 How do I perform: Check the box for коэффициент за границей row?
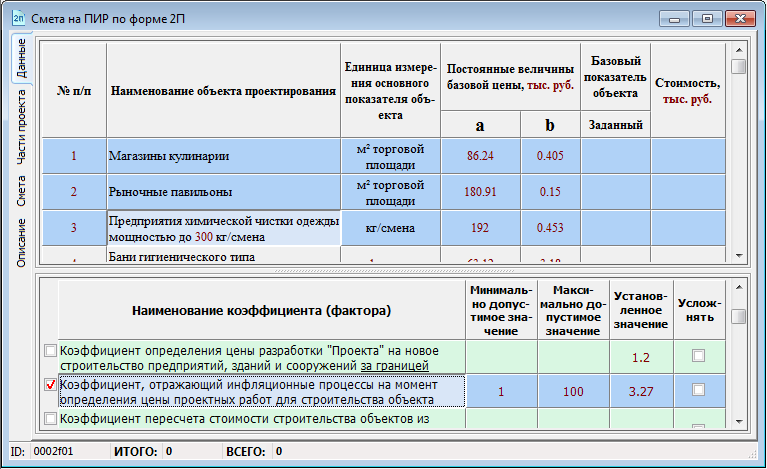coord(50,351)
